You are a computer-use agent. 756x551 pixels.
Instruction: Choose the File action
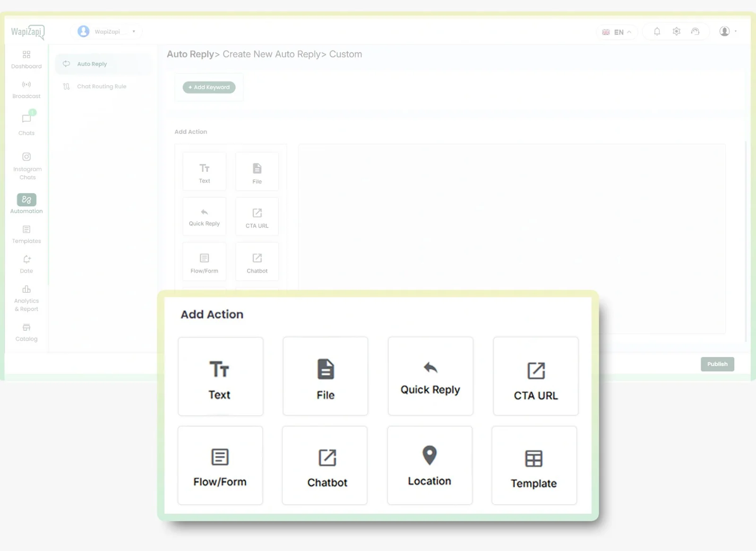point(325,376)
